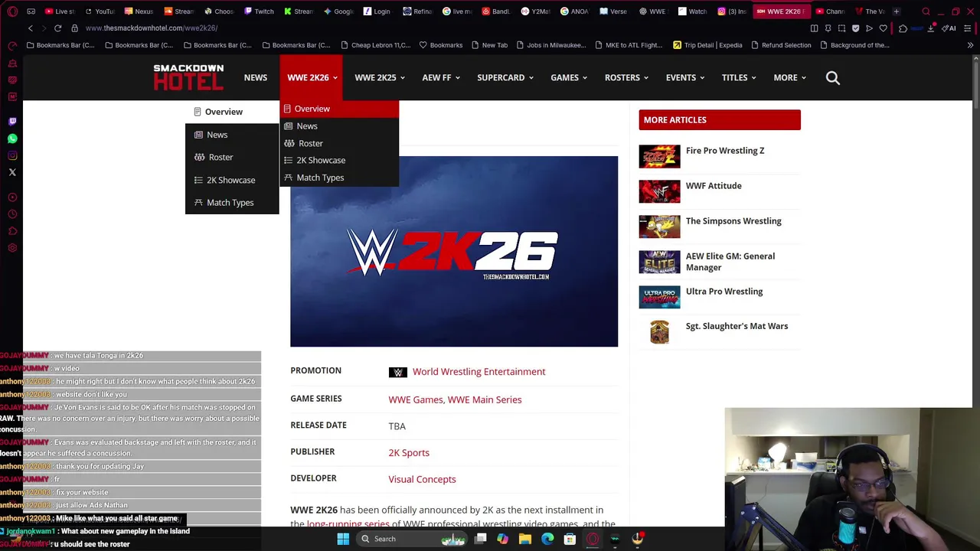Click the WWE 2K26 banner image
Viewport: 980px width, 551px height.
click(454, 251)
